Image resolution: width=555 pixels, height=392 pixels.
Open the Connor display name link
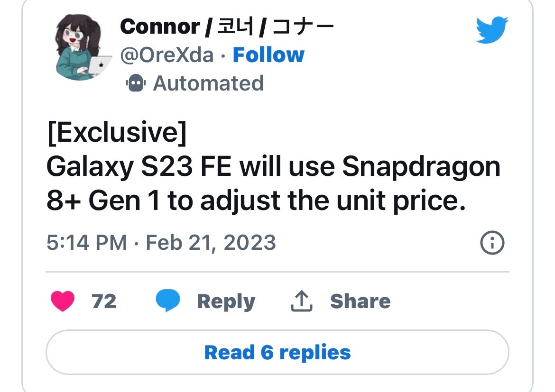tap(160, 27)
